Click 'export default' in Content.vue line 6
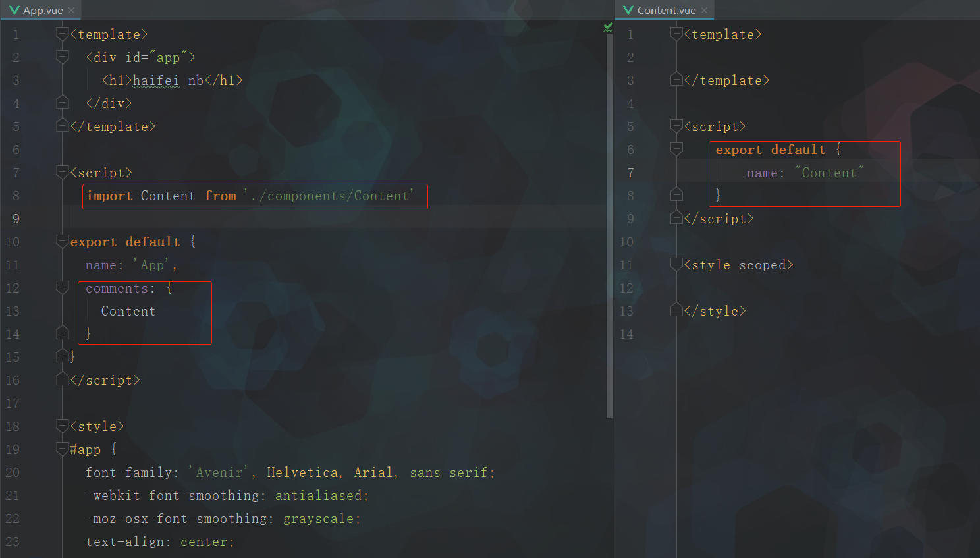 [x=771, y=150]
